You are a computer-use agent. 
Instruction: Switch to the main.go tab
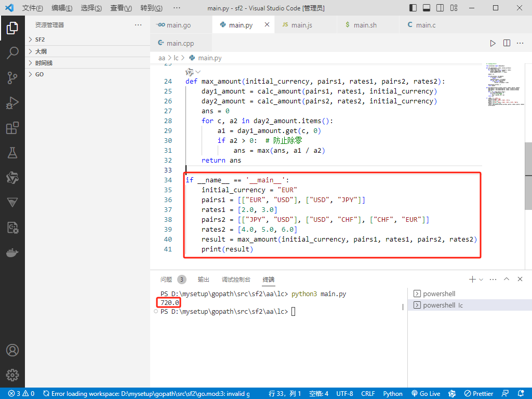coord(181,25)
